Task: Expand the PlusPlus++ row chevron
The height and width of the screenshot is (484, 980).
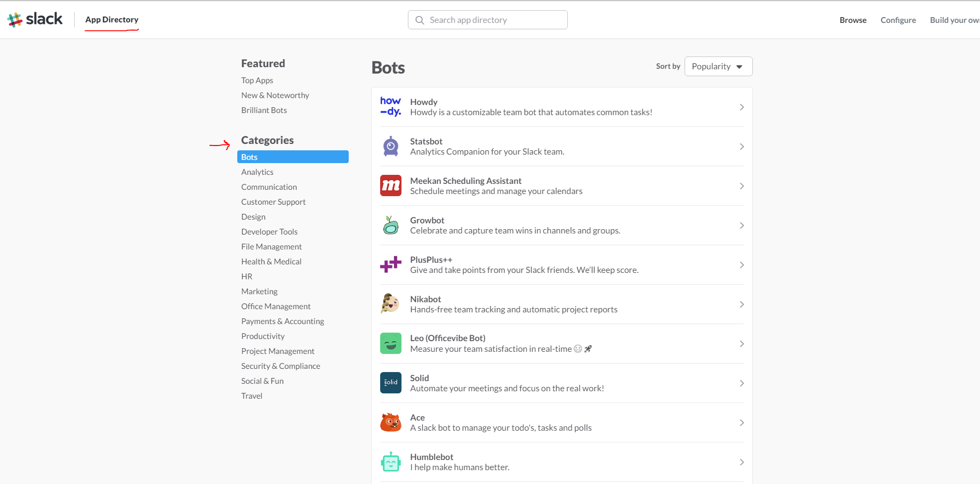Action: click(x=742, y=265)
